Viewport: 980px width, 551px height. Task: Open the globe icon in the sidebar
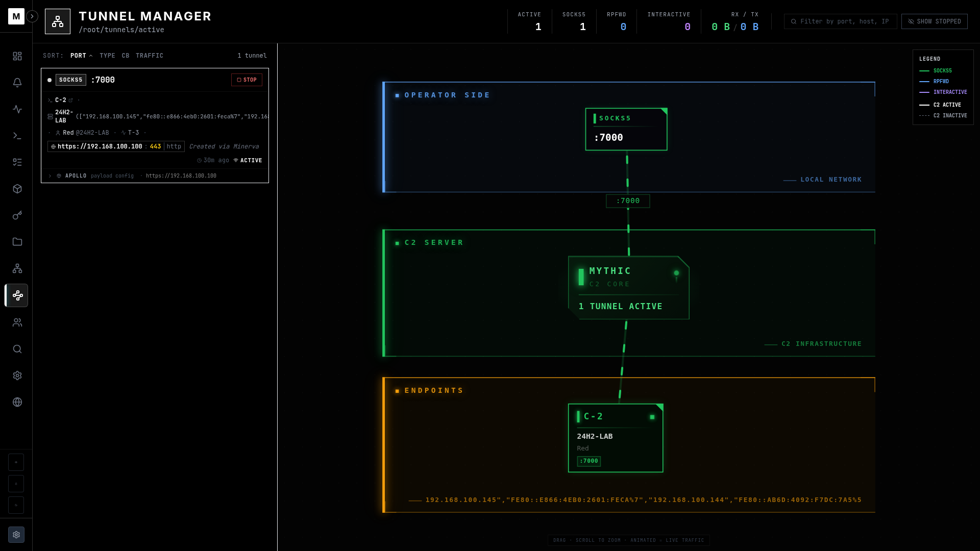tap(17, 402)
